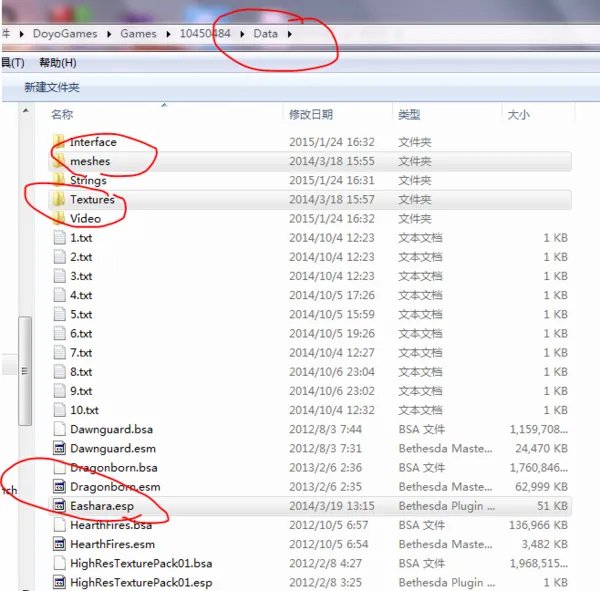The width and height of the screenshot is (600, 591).
Task: Click the 51 KB size value
Action: pos(552,506)
